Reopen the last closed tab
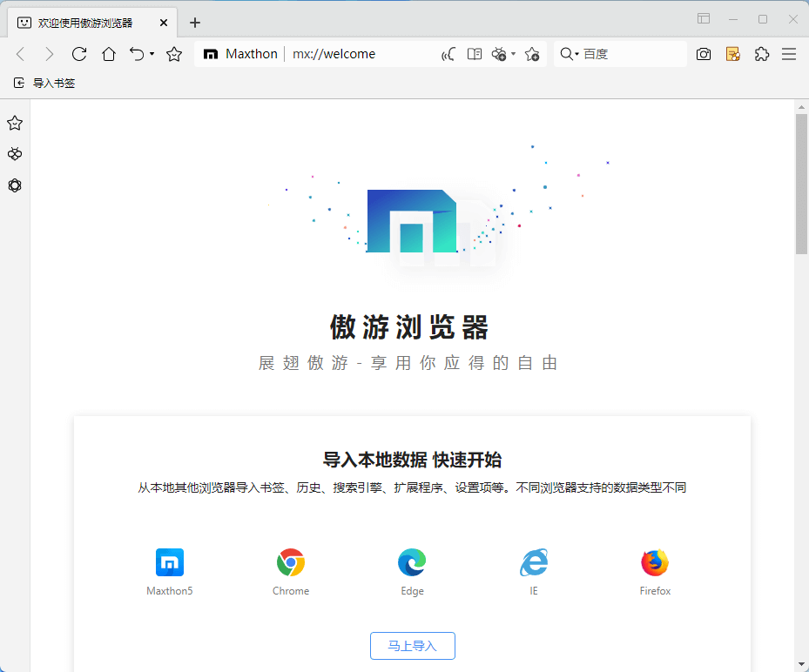 pos(137,54)
